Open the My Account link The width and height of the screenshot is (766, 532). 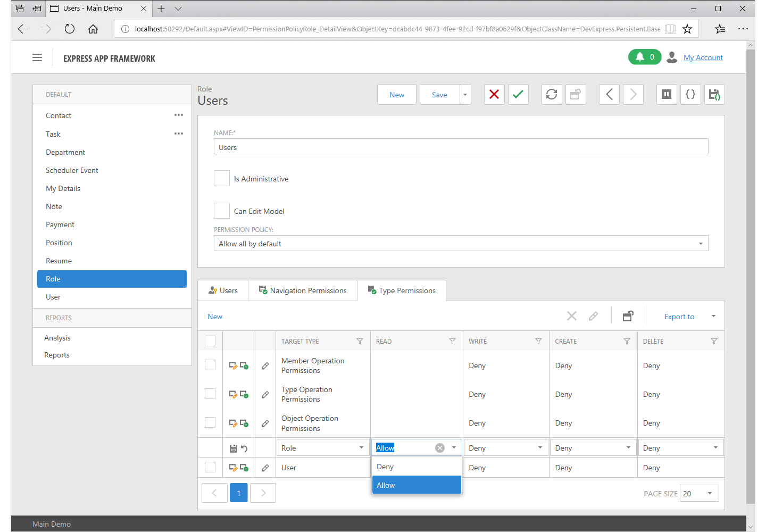pos(703,57)
